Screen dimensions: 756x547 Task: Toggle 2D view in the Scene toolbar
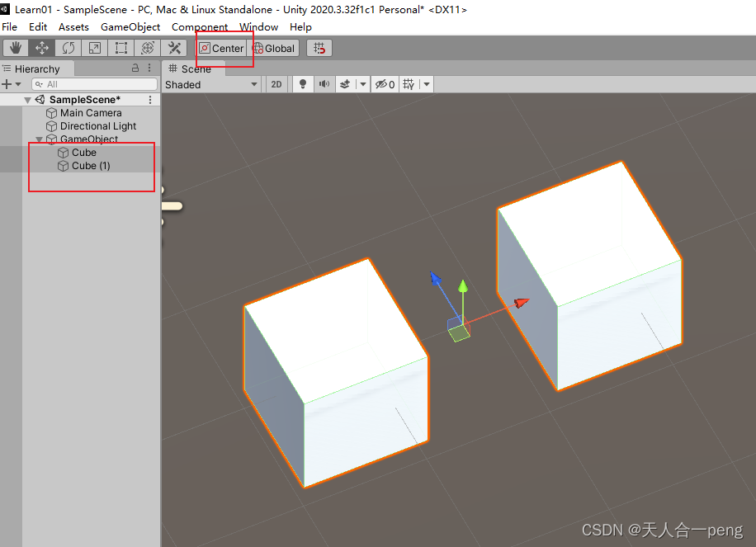pyautogui.click(x=276, y=83)
